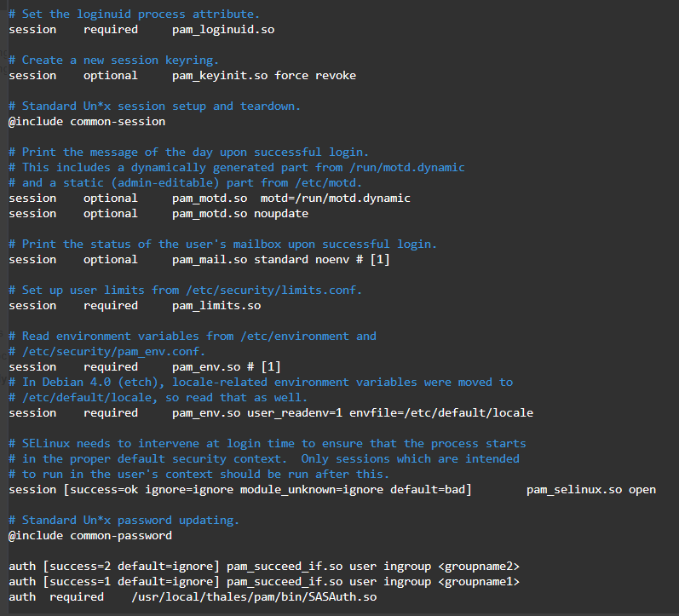Click the comment mentioning /etc/security/limits.conf
This screenshot has height=616, width=679.
tap(185, 290)
